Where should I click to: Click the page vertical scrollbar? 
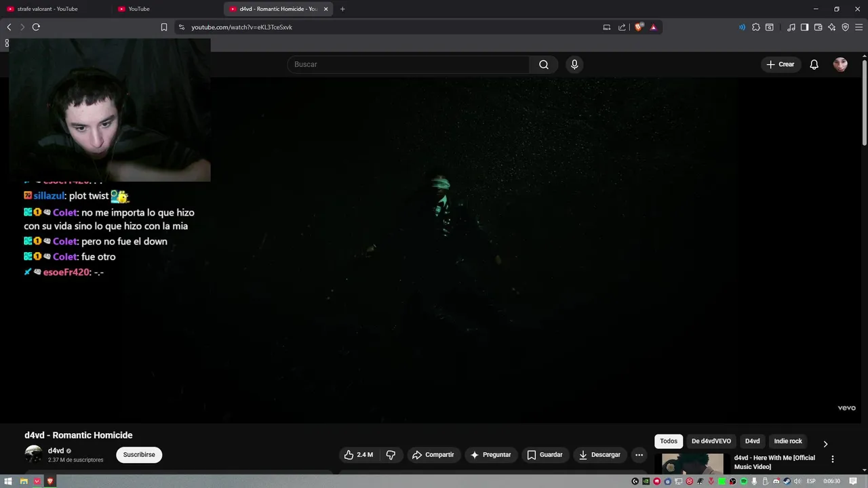864,102
